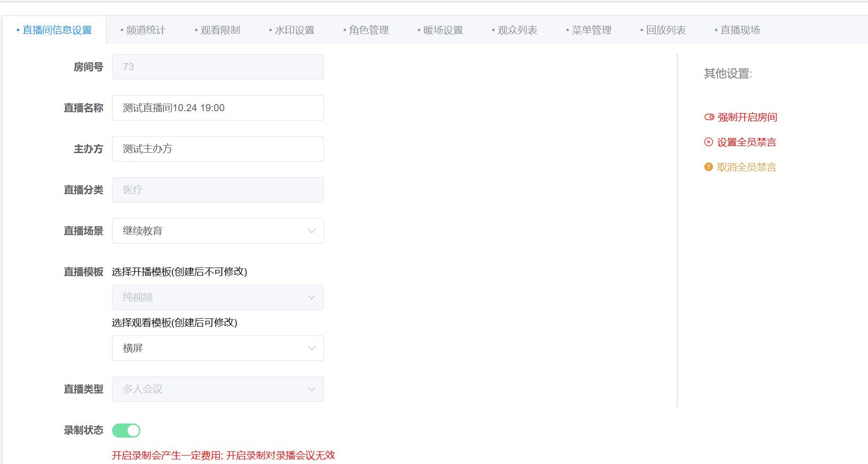Click the 录制状态 label
The image size is (868, 464).
tap(83, 431)
